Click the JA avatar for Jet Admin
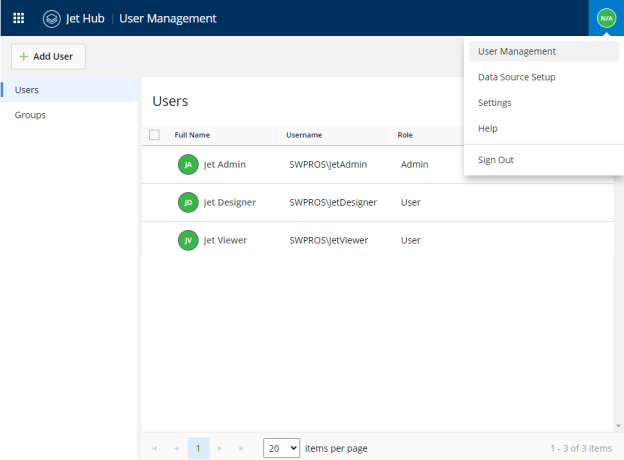The image size is (624, 460). coord(188,164)
